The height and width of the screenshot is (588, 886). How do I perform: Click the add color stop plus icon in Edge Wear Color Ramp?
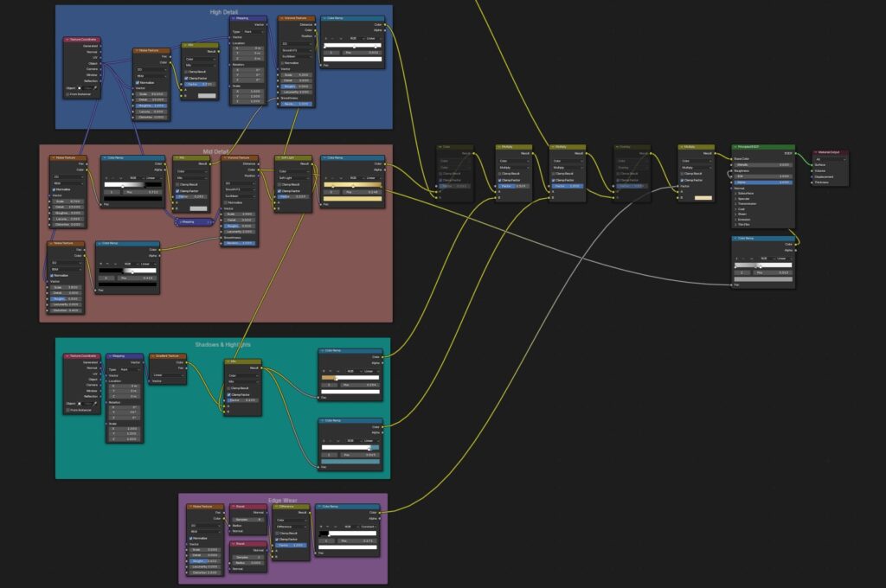tap(319, 526)
